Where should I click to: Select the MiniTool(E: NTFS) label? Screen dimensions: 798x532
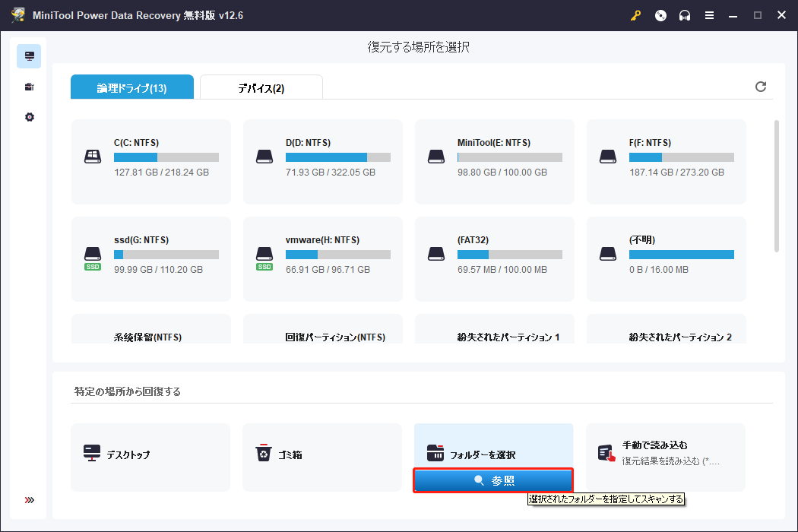494,143
